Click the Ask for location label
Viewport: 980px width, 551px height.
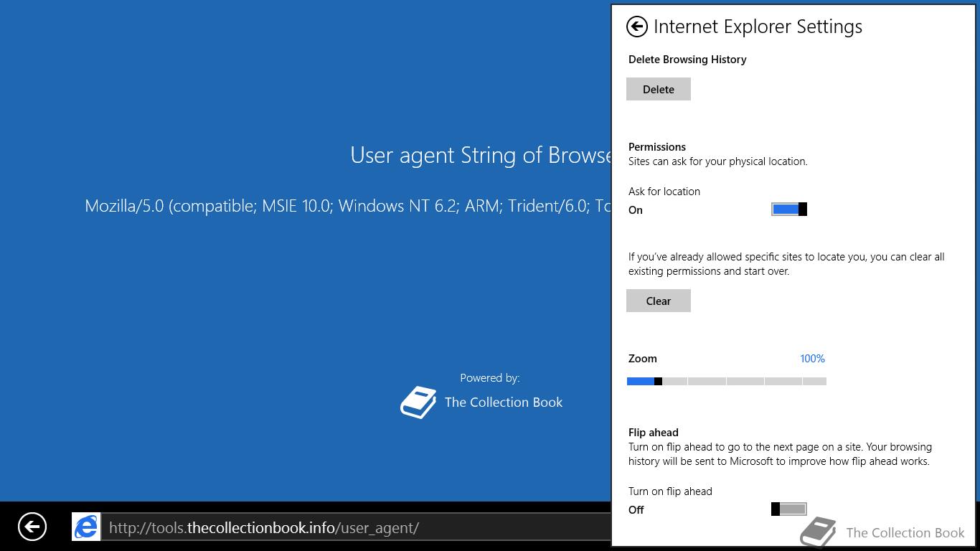click(664, 192)
